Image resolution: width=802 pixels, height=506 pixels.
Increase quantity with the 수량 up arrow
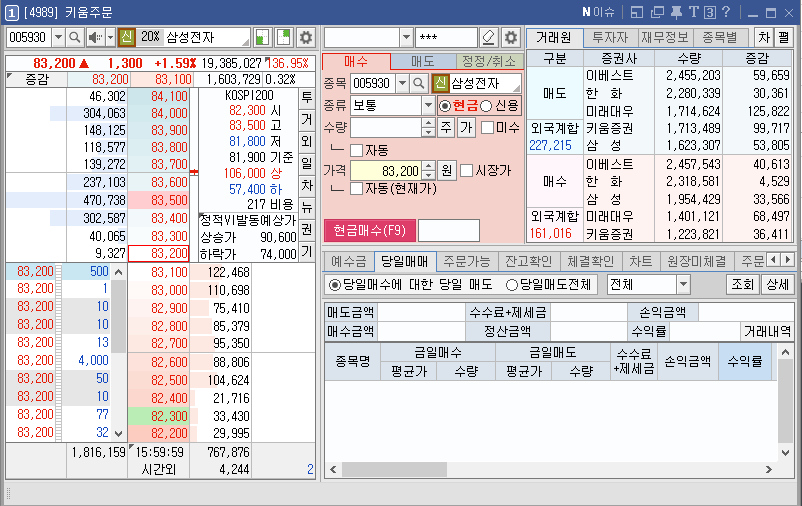coord(429,123)
